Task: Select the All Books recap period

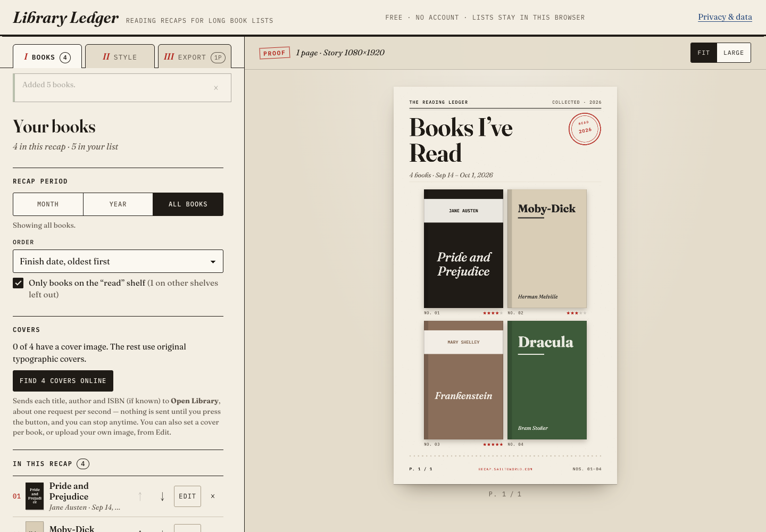Action: click(x=188, y=204)
